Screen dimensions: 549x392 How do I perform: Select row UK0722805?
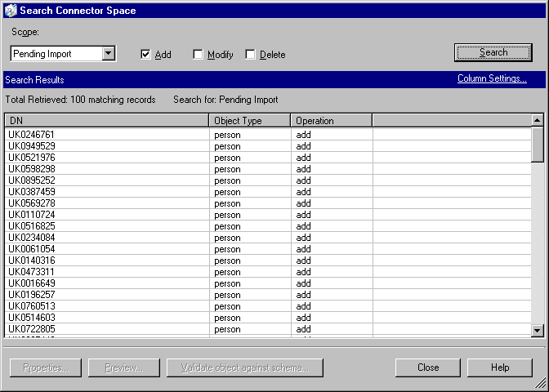coord(268,329)
